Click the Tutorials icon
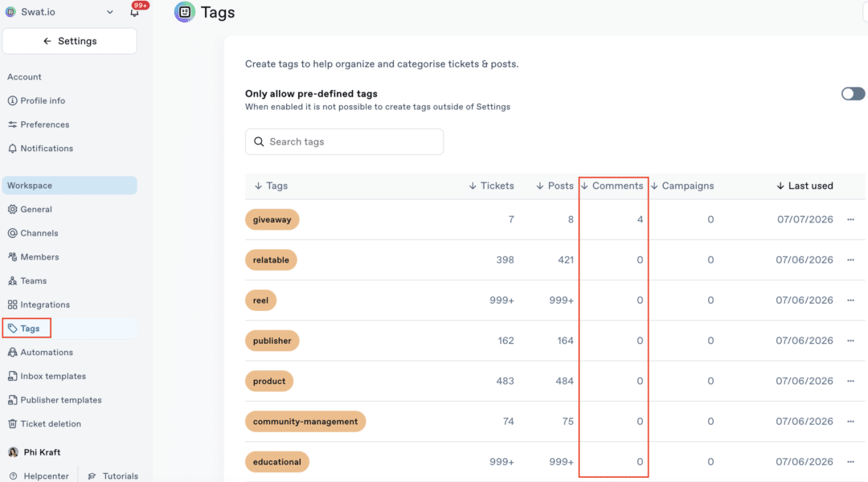 (92, 476)
